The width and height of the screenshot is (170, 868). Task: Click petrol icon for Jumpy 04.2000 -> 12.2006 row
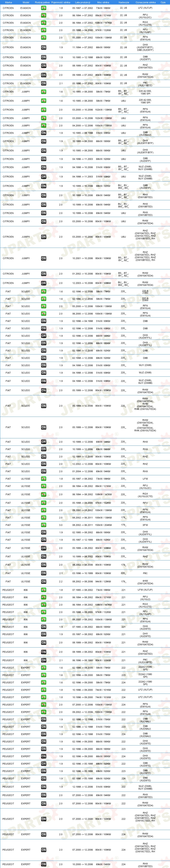[43, 126]
